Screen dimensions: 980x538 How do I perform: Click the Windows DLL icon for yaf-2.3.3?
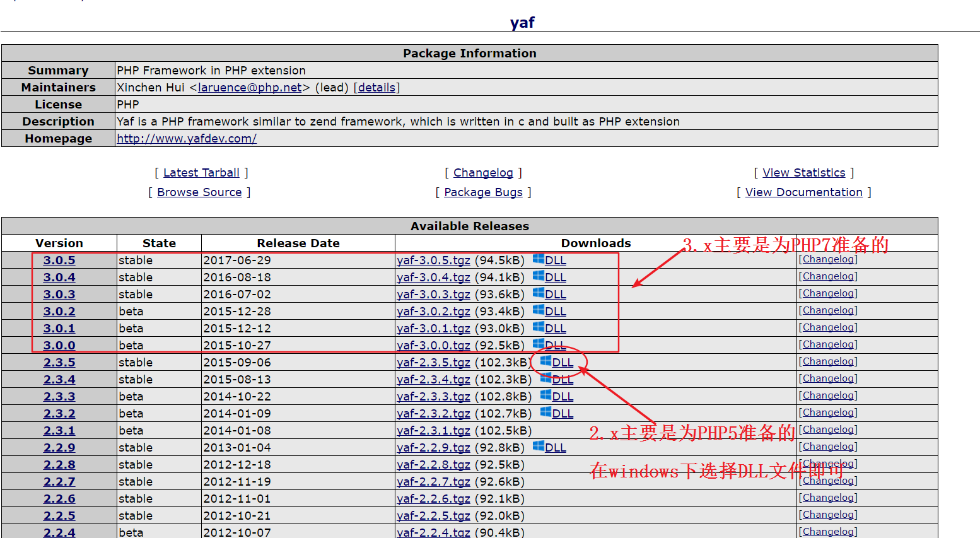click(545, 395)
